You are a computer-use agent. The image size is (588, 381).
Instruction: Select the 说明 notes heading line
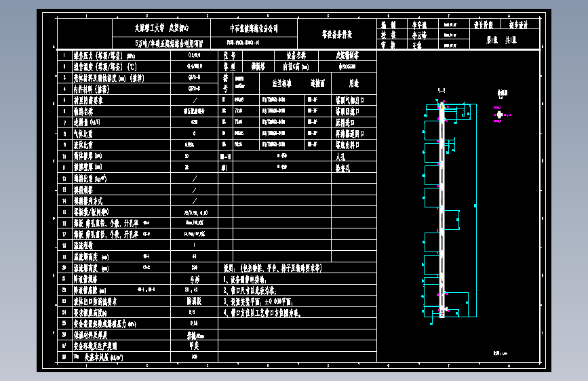[x=273, y=268]
